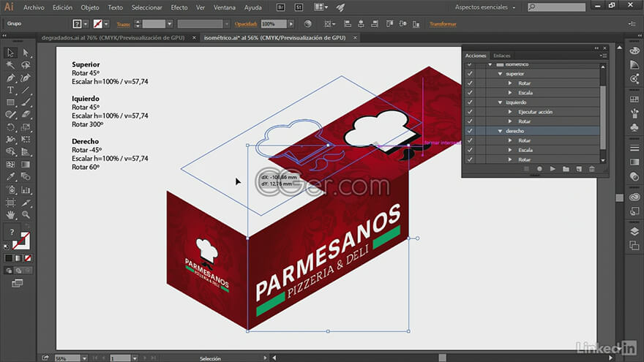
Task: Open Stock (St) icon in menu bar
Action: pyautogui.click(x=299, y=7)
